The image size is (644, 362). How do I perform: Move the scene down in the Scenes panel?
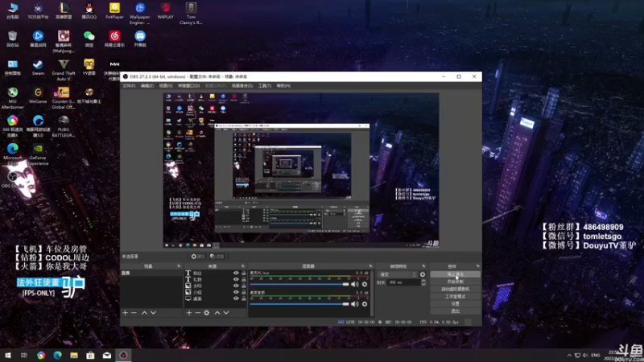153,313
